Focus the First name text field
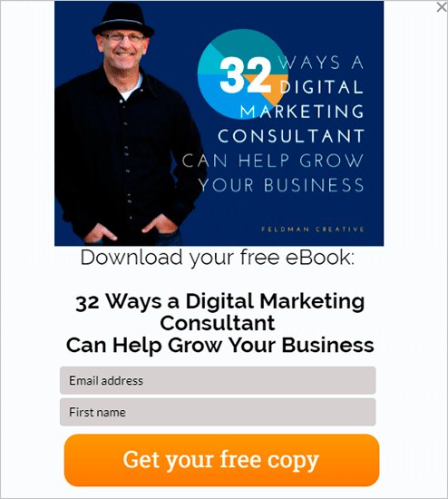 click(x=218, y=412)
